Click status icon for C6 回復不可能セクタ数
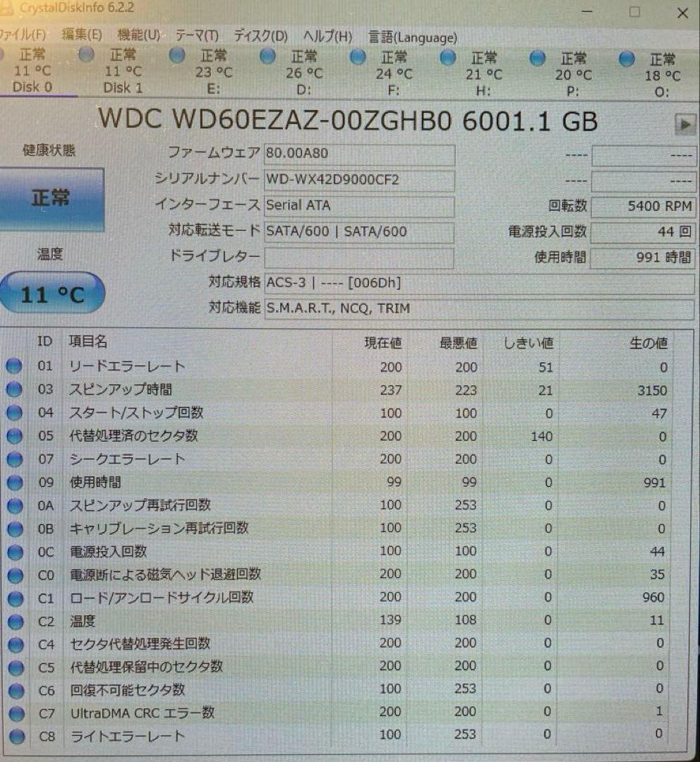The height and width of the screenshot is (762, 700). [x=16, y=691]
